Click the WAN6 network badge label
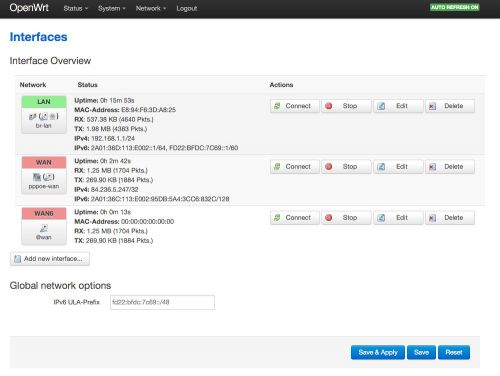 [44, 213]
